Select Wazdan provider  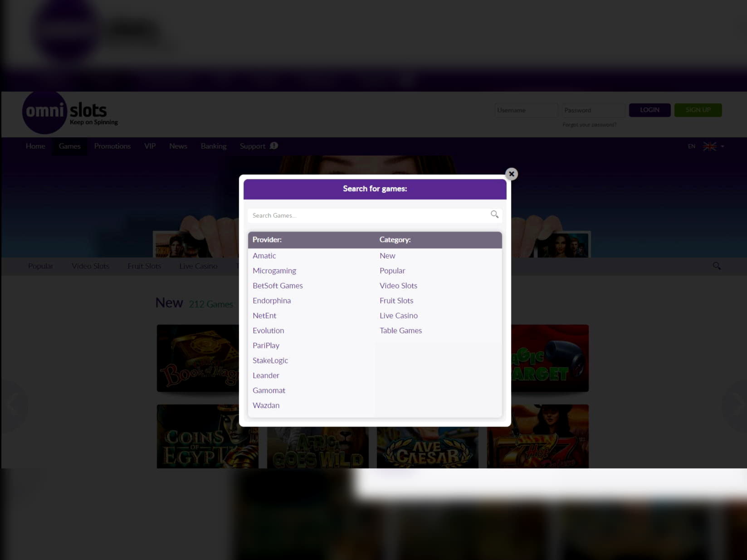(x=266, y=405)
